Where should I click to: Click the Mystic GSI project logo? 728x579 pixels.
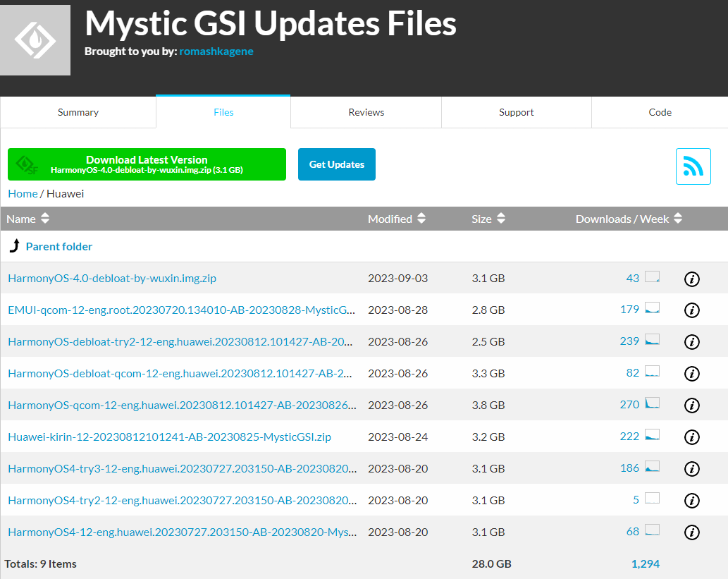pos(35,39)
